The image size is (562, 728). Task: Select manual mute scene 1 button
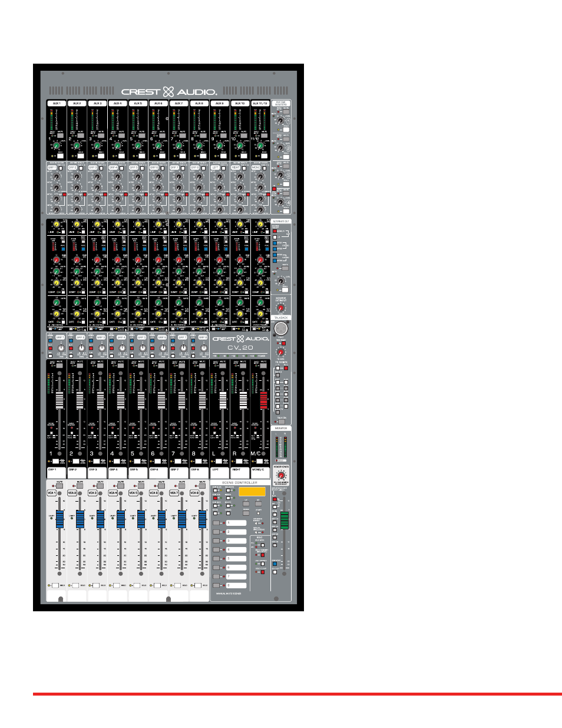coord(216,523)
